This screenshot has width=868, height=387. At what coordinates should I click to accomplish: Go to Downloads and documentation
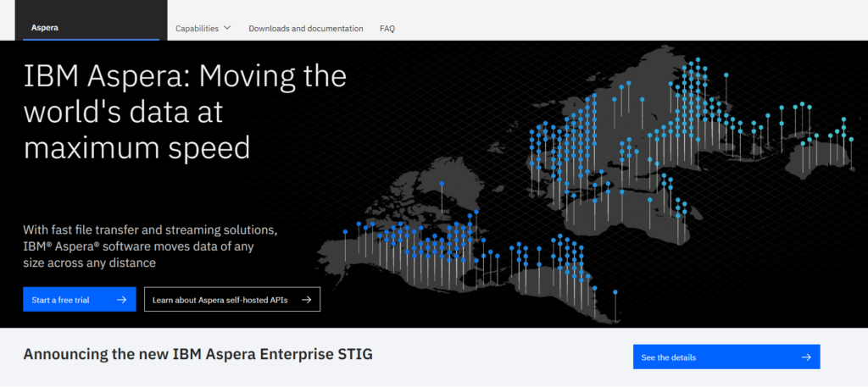(305, 28)
